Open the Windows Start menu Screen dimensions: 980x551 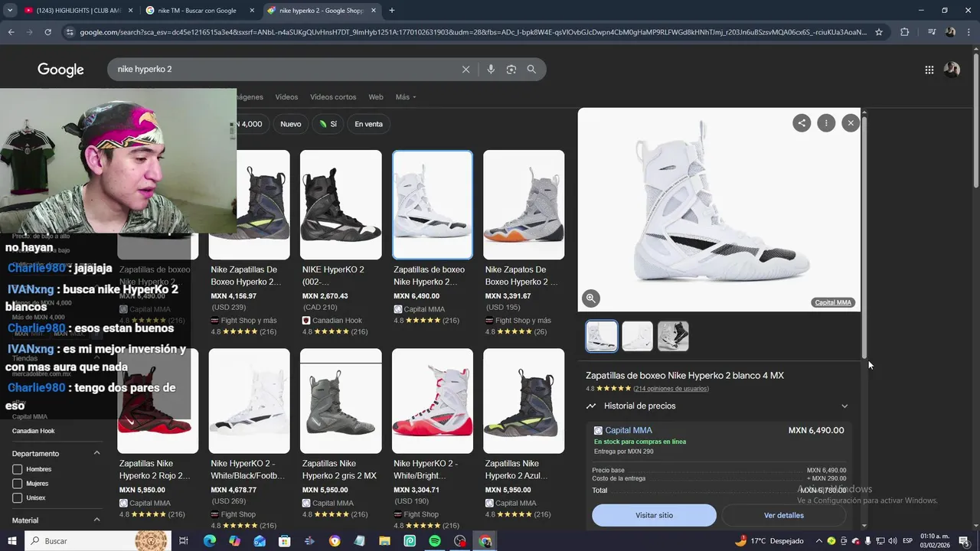tap(11, 541)
